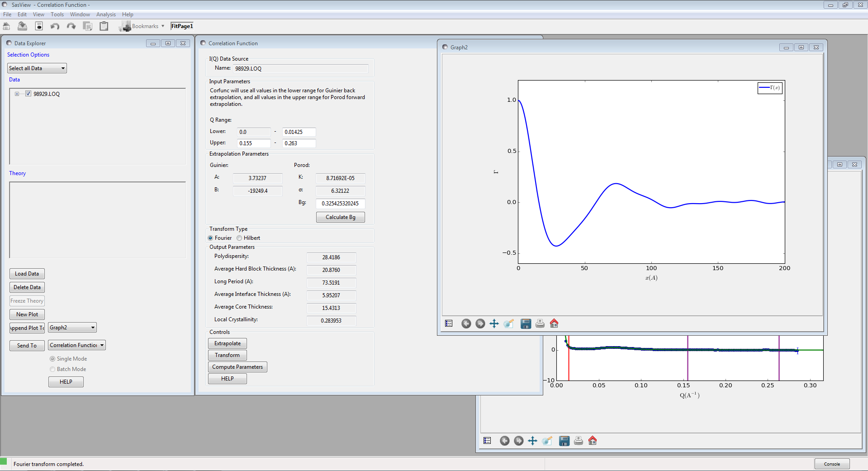Select the Hilbert transform type
The width and height of the screenshot is (868, 471).
(239, 238)
